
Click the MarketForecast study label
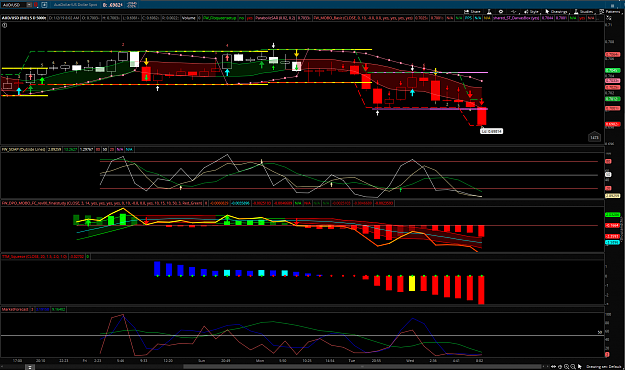pyautogui.click(x=15, y=309)
